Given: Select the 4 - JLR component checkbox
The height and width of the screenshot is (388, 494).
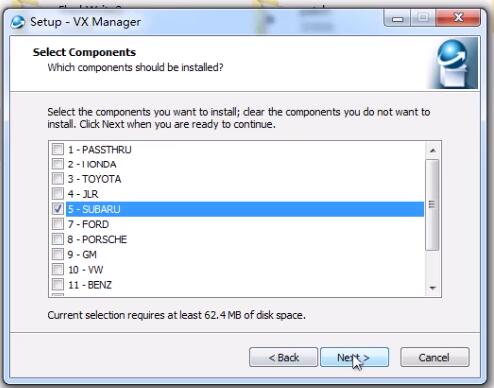Looking at the screenshot, I should [58, 193].
